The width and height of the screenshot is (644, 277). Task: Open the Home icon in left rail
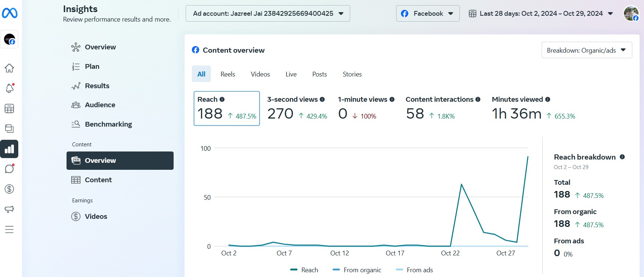pos(9,68)
